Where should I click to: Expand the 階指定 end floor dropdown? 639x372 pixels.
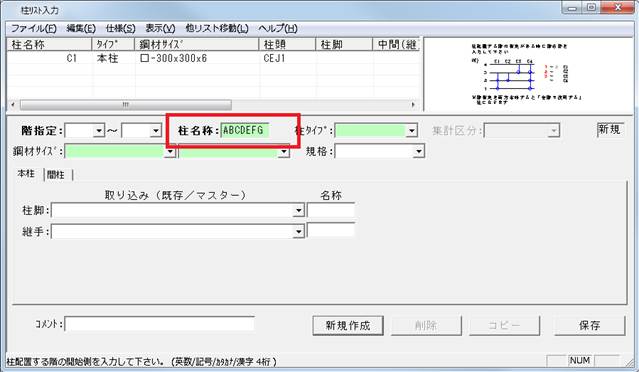155,131
